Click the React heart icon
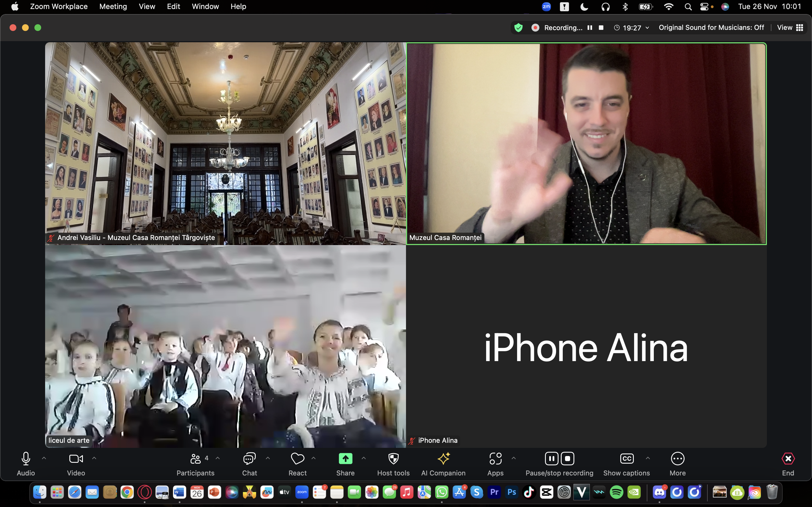This screenshot has width=812, height=507. 297,464
